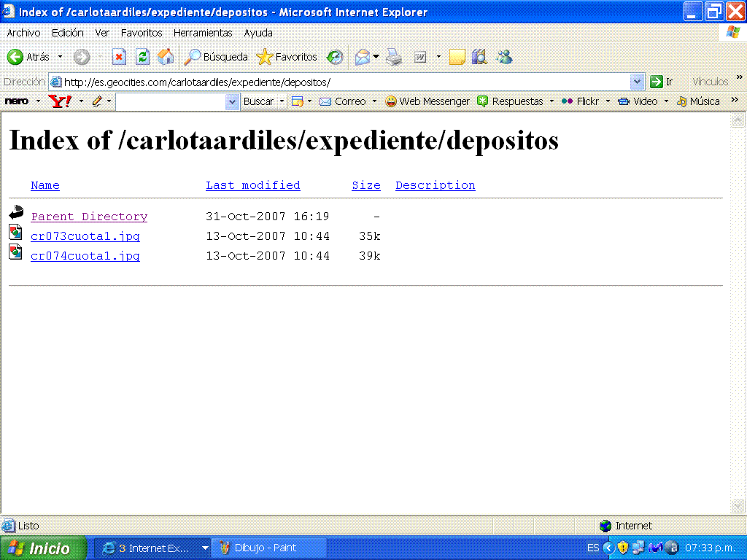Screen dimensions: 747x560
Task: Open the Favoritos star panel
Action: point(286,57)
